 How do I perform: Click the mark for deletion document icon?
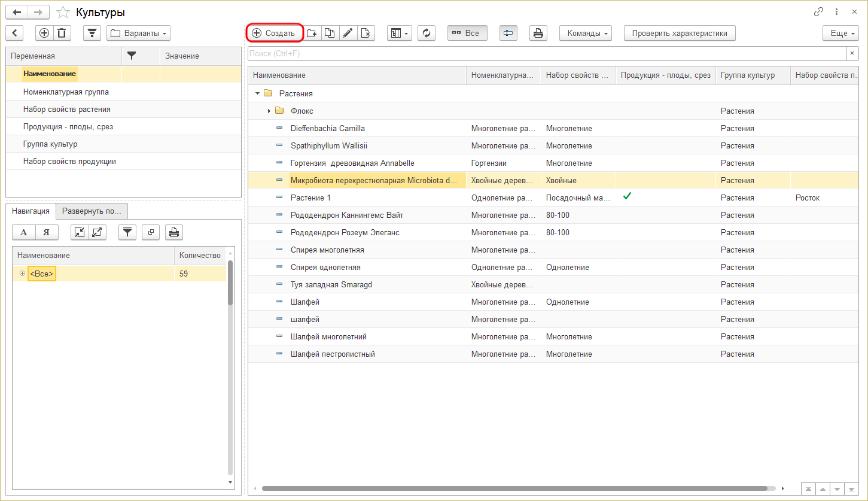pyautogui.click(x=366, y=34)
